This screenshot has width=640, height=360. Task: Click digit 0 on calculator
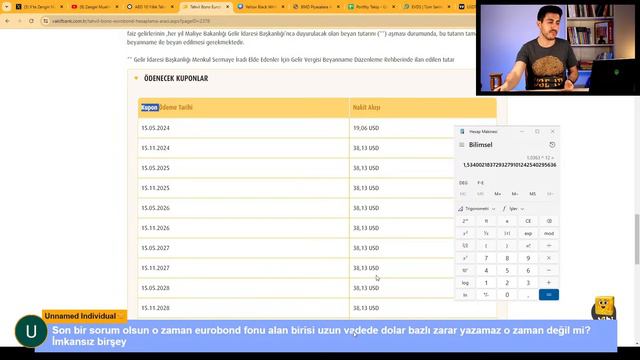tap(507, 295)
